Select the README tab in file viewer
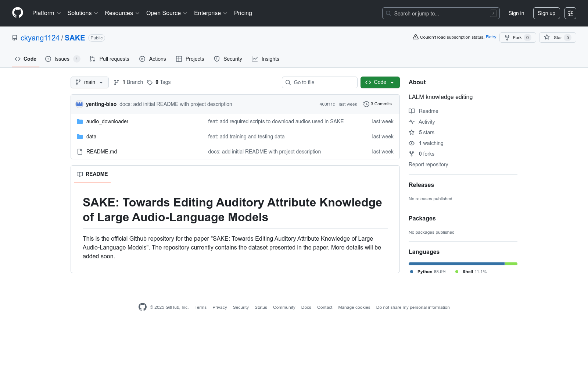 (92, 174)
